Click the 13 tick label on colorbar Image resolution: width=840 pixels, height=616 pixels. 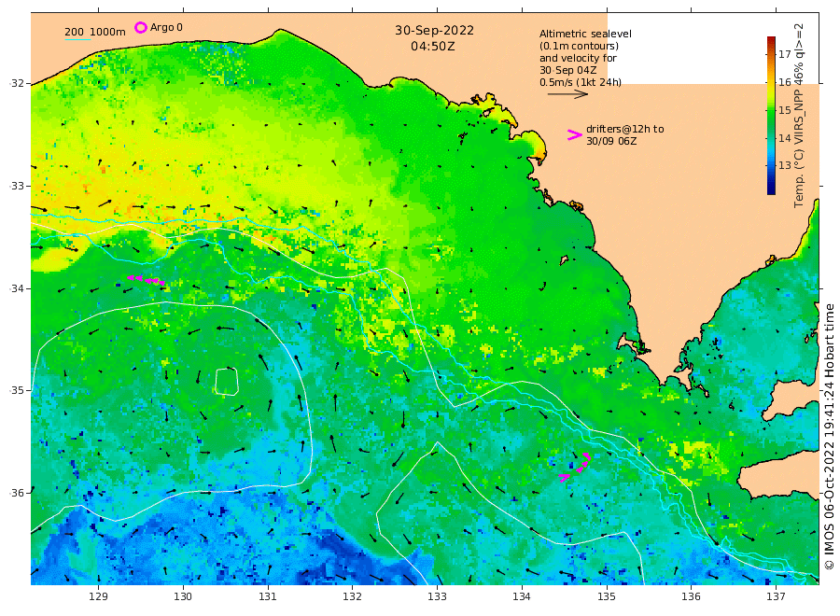784,165
